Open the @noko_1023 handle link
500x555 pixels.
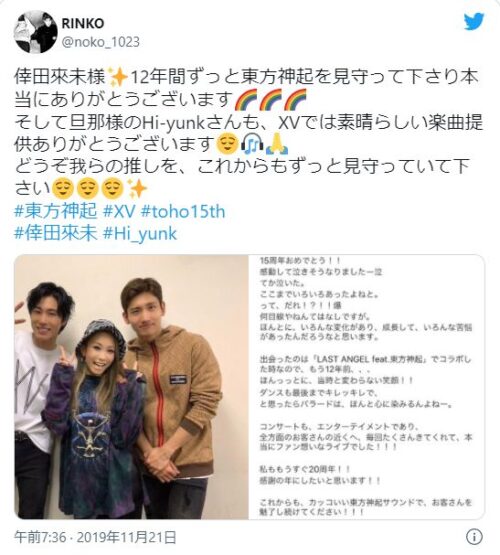pyautogui.click(x=101, y=42)
